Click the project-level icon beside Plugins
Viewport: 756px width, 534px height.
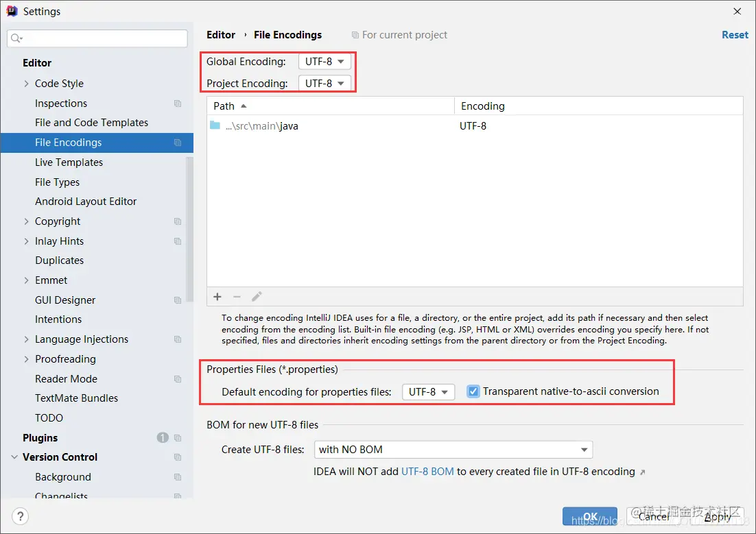(178, 437)
